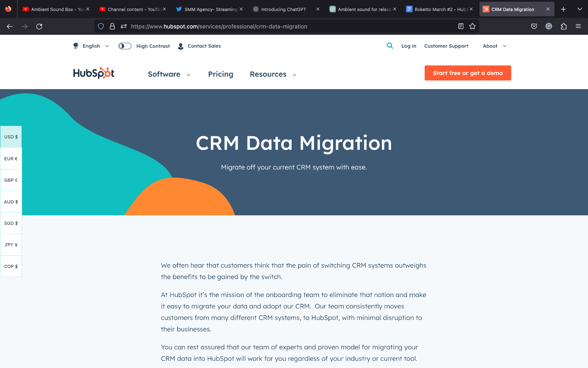Image resolution: width=588 pixels, height=368 pixels.
Task: Open Customer Support link
Action: [446, 46]
